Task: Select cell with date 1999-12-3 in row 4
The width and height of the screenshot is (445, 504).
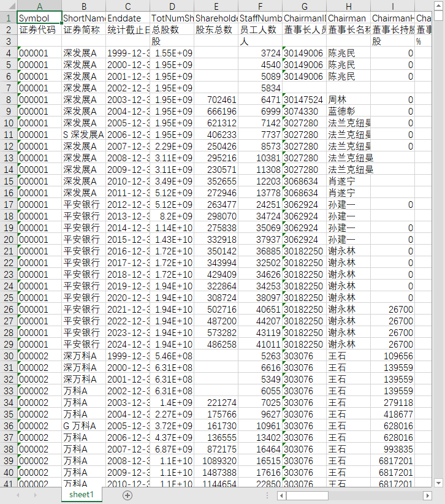Action: pos(128,53)
